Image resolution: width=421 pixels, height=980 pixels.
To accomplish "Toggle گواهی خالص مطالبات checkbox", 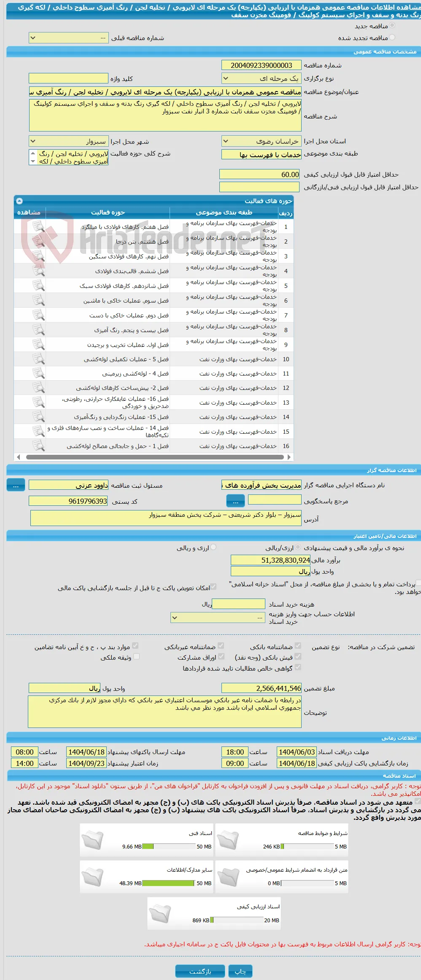I will (298, 667).
